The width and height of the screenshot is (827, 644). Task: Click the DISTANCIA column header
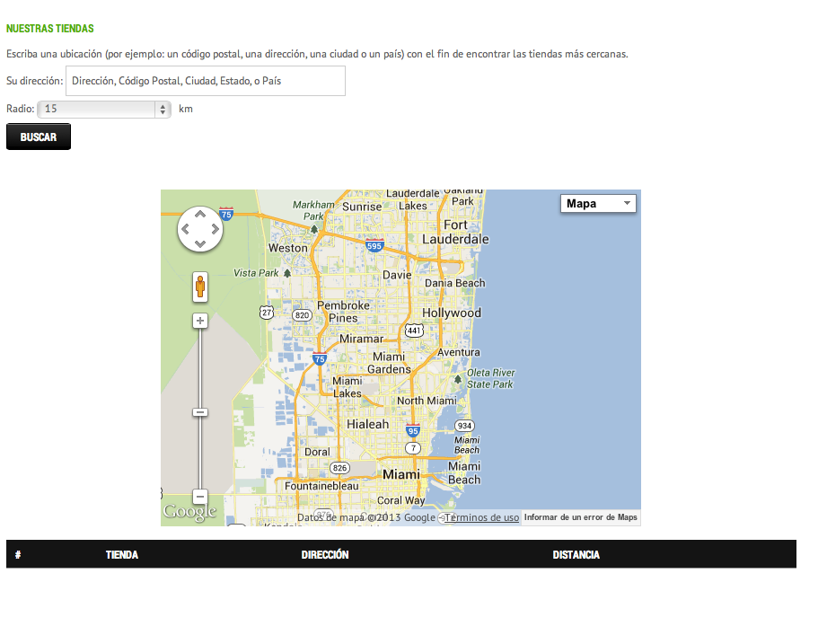tap(576, 554)
